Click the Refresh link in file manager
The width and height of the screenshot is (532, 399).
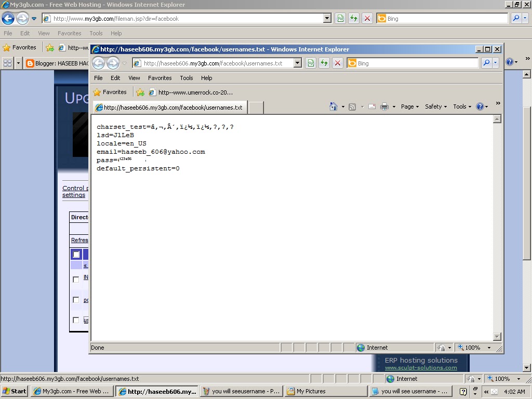pyautogui.click(x=79, y=240)
